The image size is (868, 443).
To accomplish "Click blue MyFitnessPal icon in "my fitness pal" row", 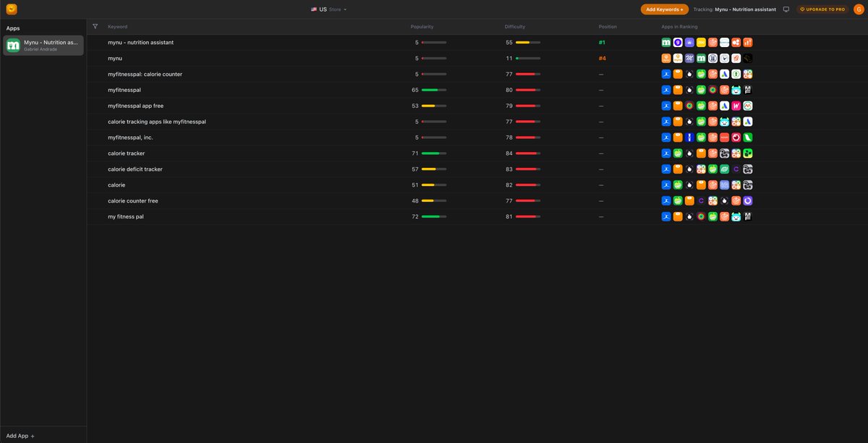I will pos(666,216).
